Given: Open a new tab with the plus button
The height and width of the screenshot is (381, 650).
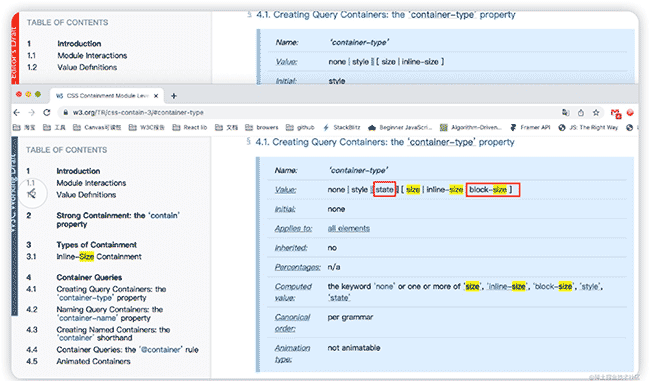Looking at the screenshot, I should 174,96.
